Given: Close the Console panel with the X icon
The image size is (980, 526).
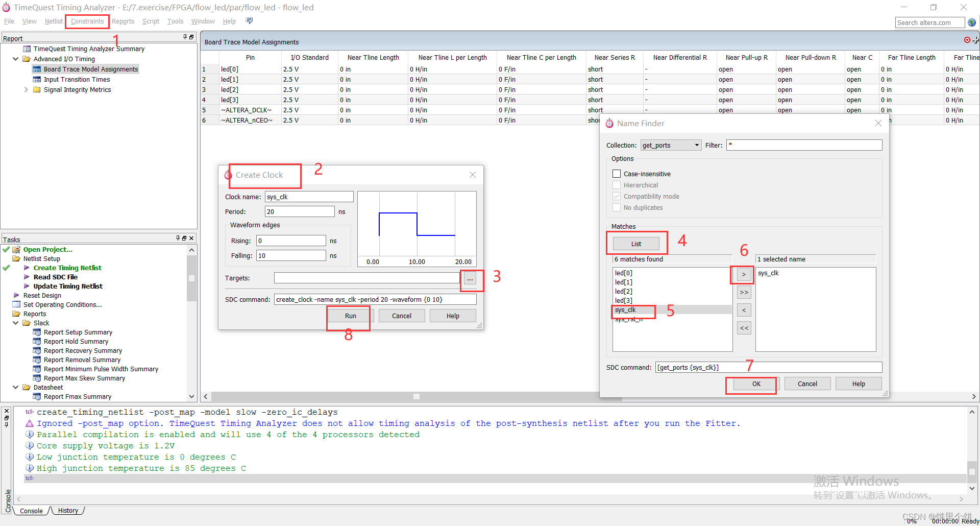Looking at the screenshot, I should pyautogui.click(x=7, y=411).
